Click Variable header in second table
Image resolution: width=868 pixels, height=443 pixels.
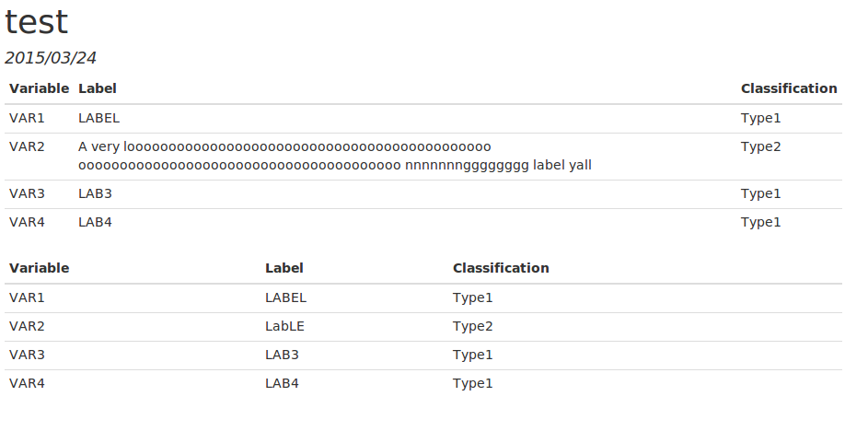pyautogui.click(x=39, y=268)
